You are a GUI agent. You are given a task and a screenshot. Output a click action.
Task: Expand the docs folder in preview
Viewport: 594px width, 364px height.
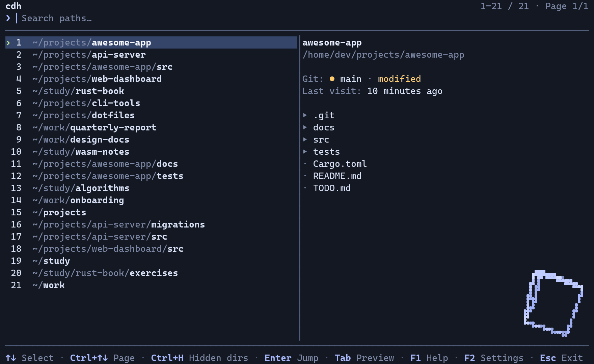(319, 127)
